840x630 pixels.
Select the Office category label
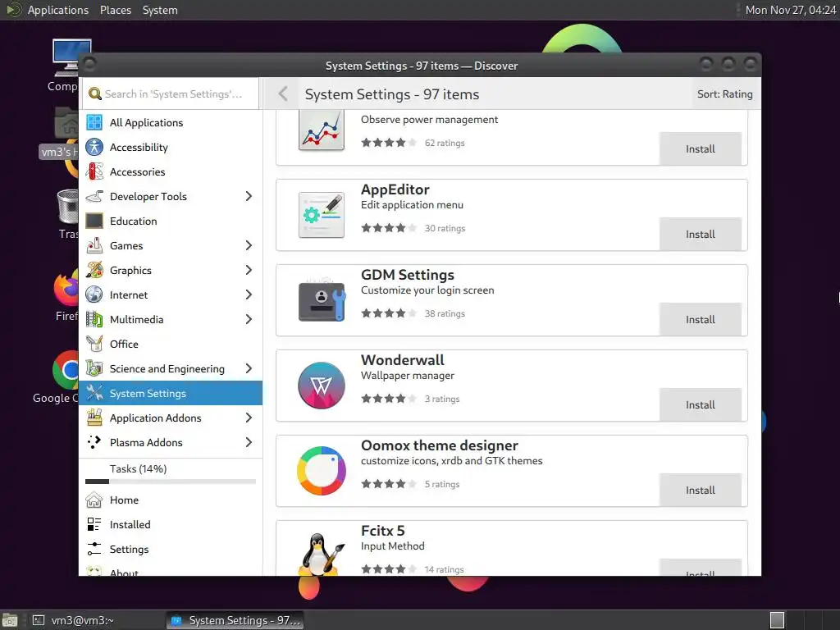(x=124, y=344)
